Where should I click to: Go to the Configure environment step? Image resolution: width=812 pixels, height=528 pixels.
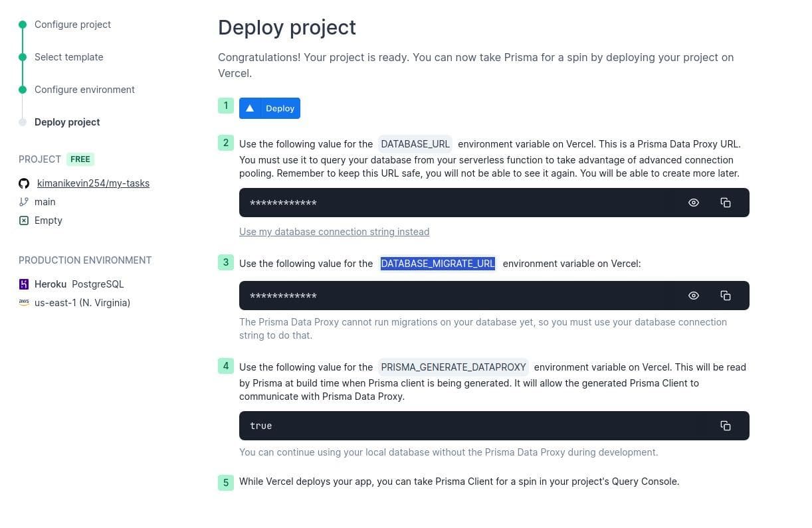click(84, 90)
